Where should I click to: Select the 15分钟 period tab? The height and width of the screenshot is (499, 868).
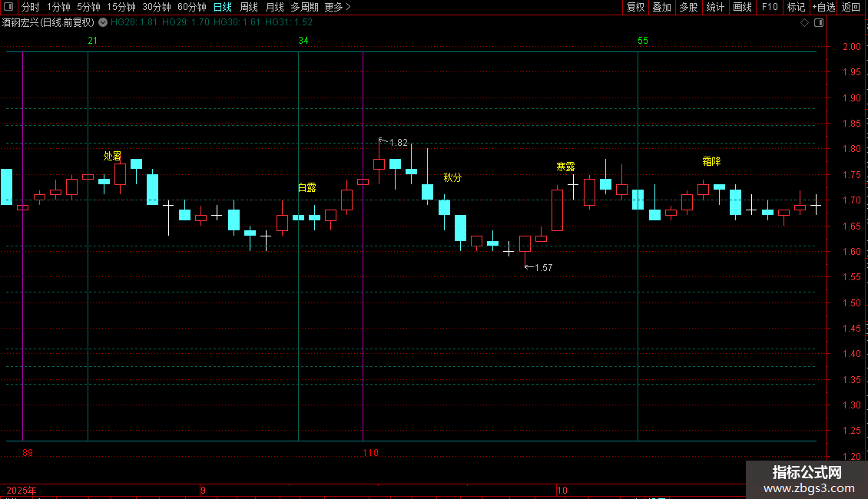pos(121,7)
